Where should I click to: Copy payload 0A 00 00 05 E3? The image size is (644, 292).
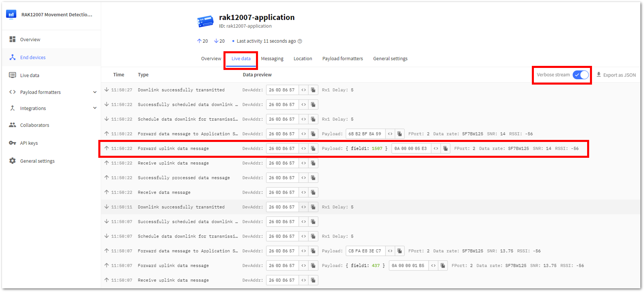coord(446,148)
